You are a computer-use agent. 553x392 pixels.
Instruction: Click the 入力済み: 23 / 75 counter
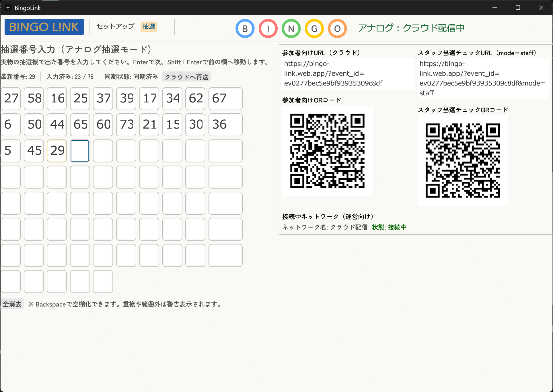[x=70, y=77]
